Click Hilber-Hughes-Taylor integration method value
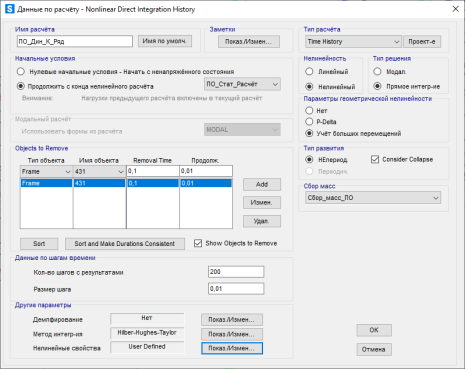The image size is (466, 369). click(x=147, y=333)
